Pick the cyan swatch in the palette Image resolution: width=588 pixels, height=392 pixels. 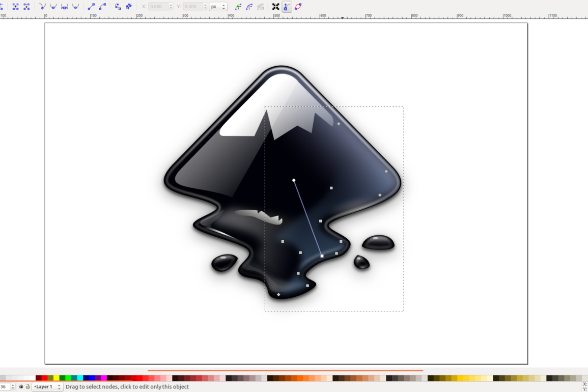point(80,378)
